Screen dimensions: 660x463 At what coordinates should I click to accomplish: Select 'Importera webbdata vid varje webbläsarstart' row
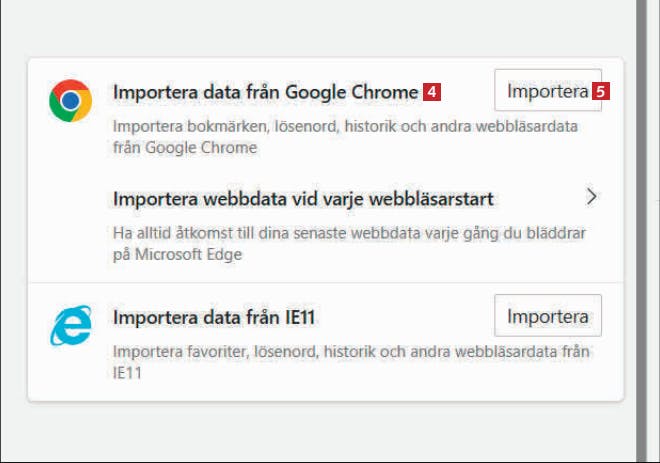click(326, 225)
